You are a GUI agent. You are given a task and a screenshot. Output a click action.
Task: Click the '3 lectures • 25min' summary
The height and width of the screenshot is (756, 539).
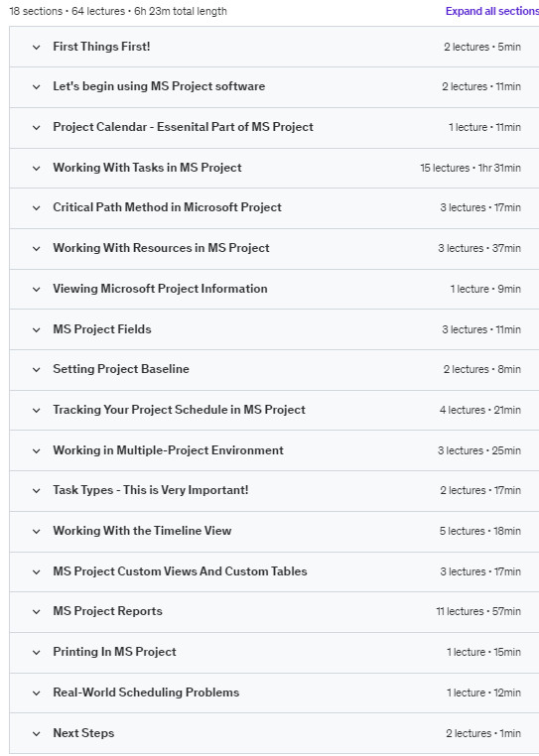pos(479,450)
